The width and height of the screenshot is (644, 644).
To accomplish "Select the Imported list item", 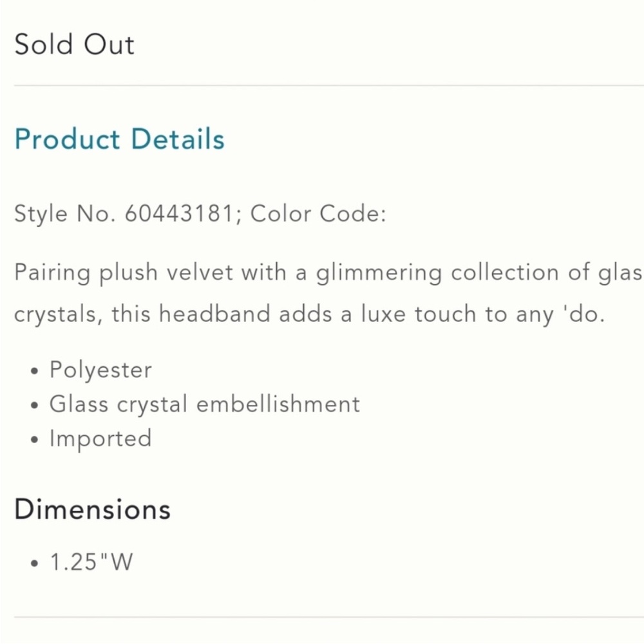I will pyautogui.click(x=100, y=439).
